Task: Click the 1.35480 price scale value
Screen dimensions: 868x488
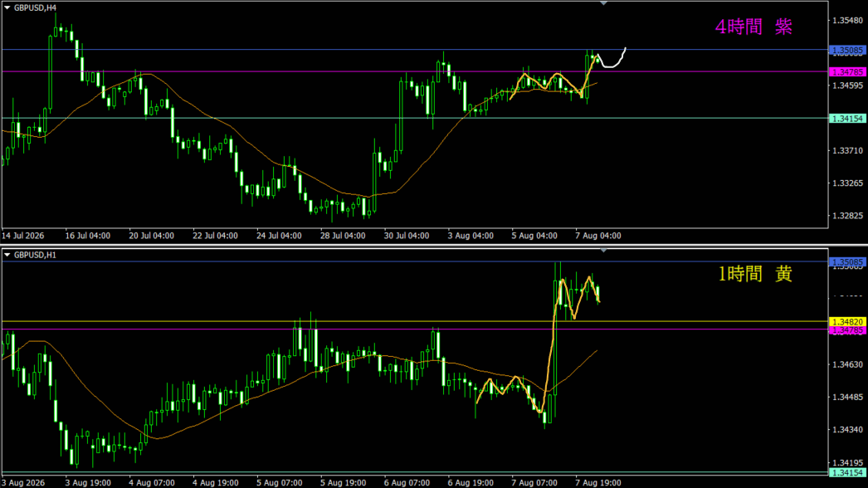Action: [847, 21]
